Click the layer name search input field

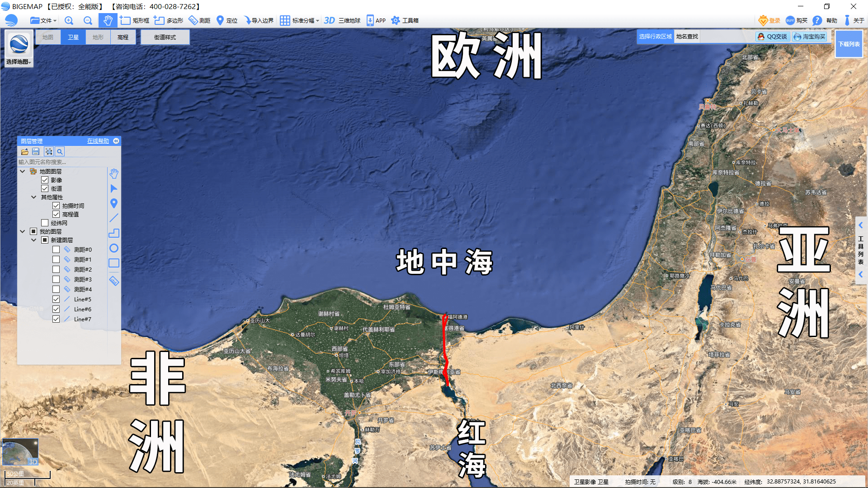tap(62, 162)
